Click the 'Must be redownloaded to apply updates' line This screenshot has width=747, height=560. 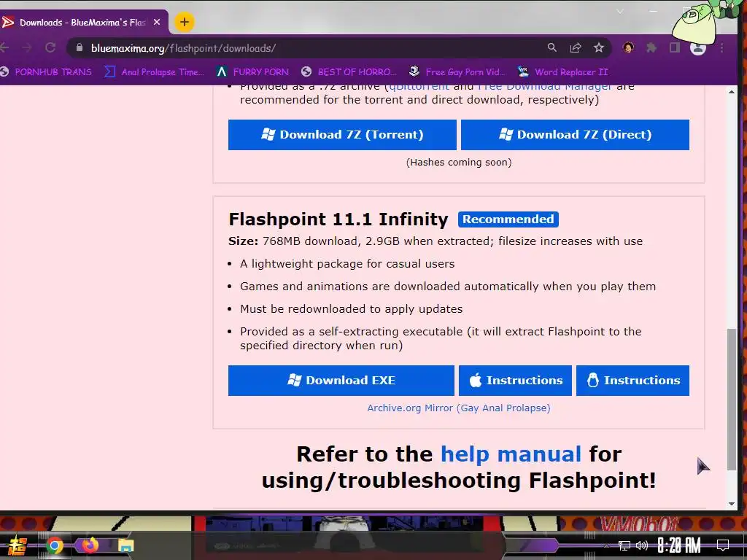click(351, 309)
